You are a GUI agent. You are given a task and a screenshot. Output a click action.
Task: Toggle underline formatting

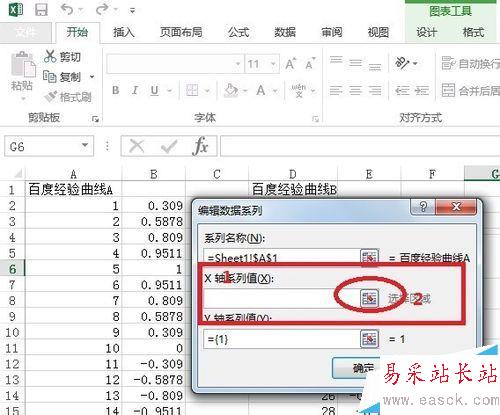click(154, 90)
